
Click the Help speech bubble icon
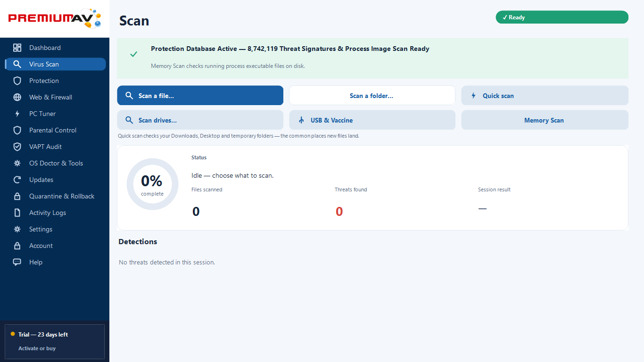pyautogui.click(x=17, y=262)
